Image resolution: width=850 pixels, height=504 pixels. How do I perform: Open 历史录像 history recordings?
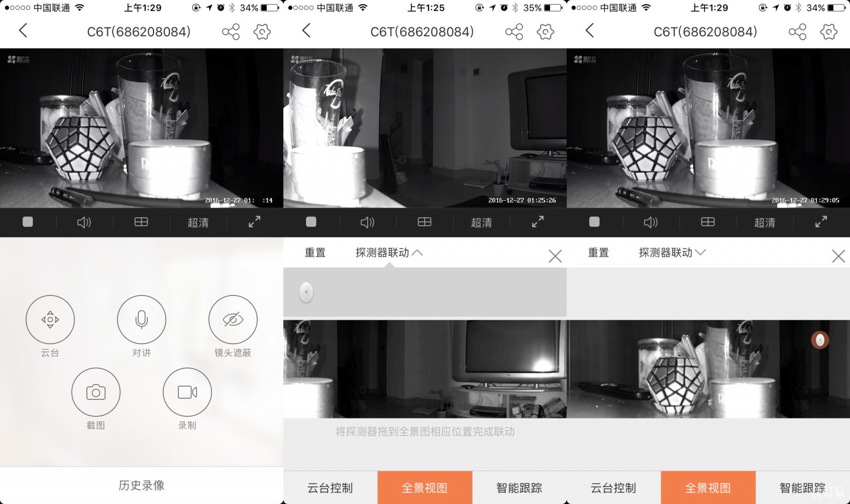point(141,485)
